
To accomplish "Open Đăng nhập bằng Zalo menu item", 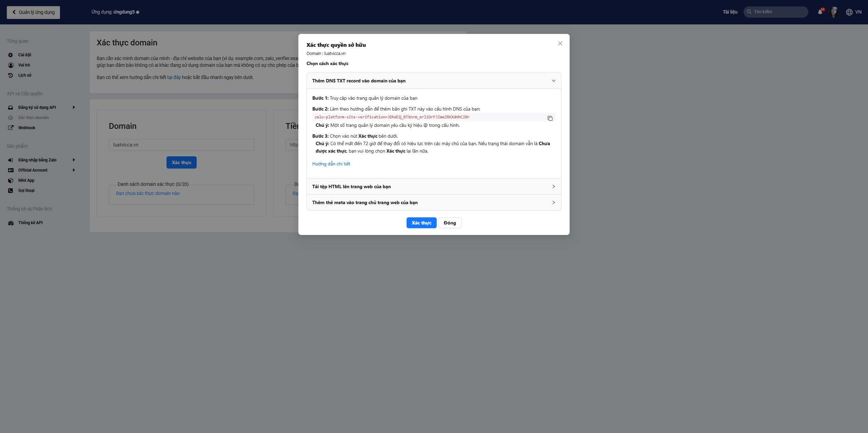I will (37, 160).
